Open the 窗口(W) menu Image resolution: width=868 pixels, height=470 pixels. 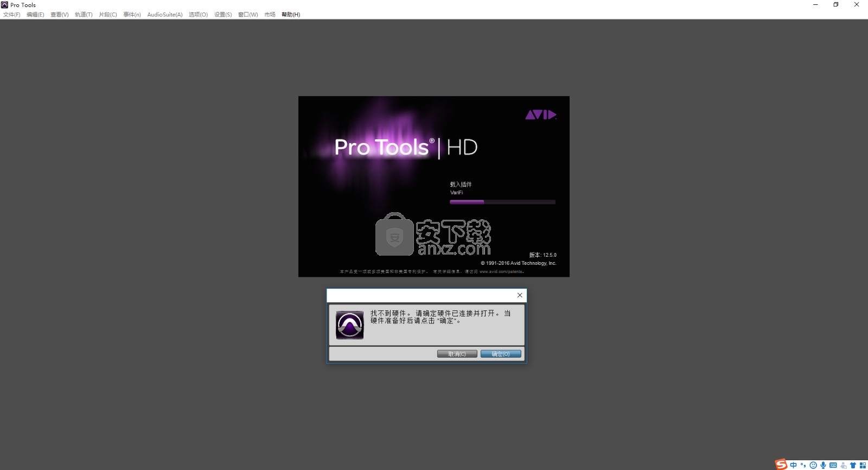[248, 15]
